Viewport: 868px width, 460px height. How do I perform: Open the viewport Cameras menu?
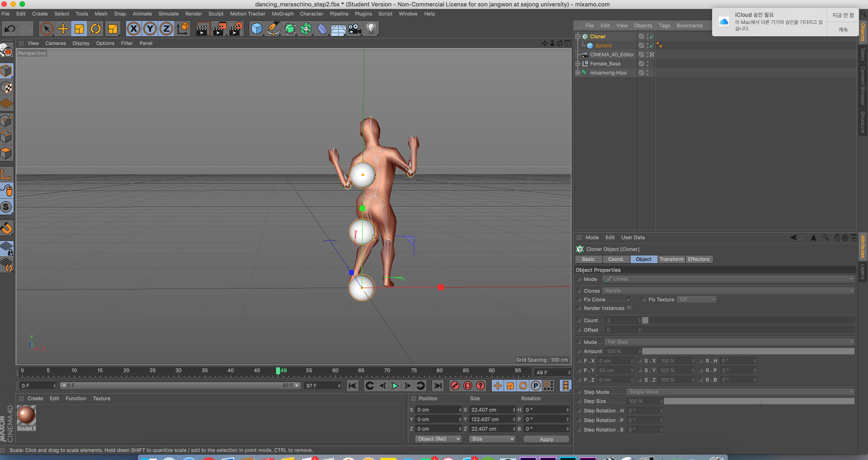tap(55, 44)
